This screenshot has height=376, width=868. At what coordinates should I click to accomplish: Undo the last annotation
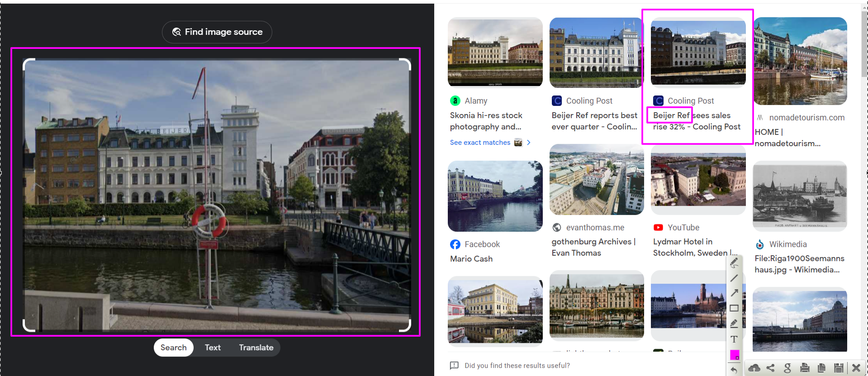[x=734, y=370]
